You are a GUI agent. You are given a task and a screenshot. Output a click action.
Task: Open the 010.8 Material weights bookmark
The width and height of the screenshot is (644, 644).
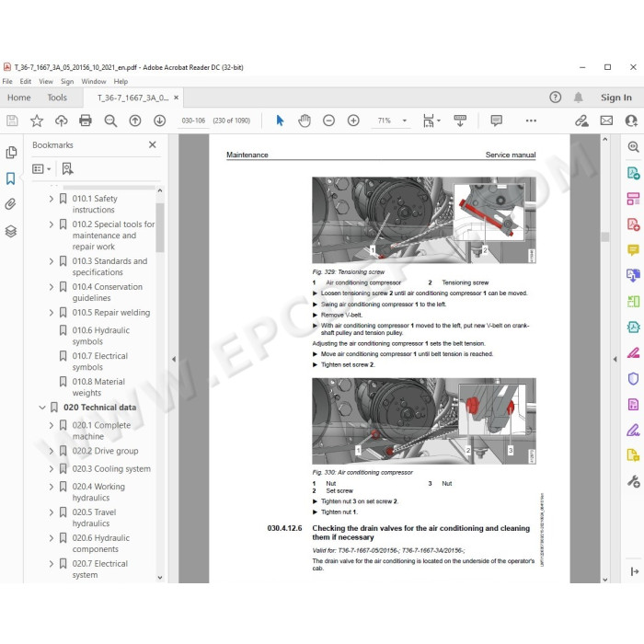(x=98, y=387)
